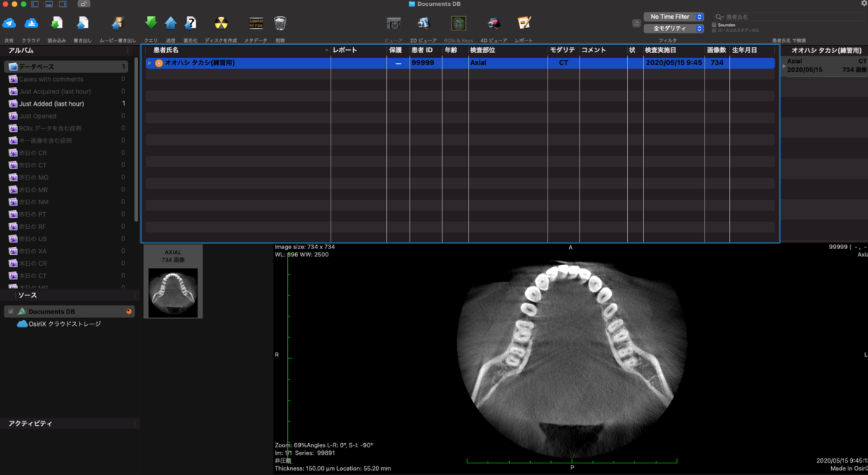
Task: Click the orange status indicator on Documents DB
Action: coord(129,311)
